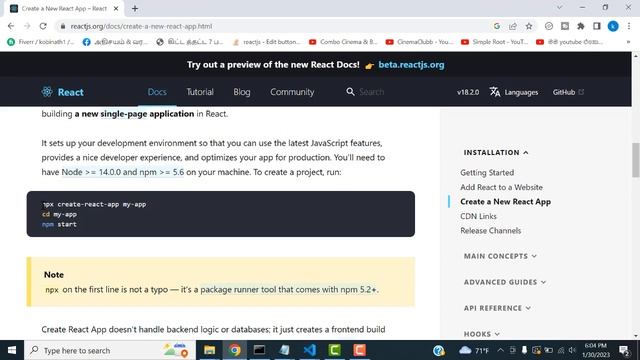
Task: Open Chrome three-dot menu
Action: pyautogui.click(x=629, y=26)
